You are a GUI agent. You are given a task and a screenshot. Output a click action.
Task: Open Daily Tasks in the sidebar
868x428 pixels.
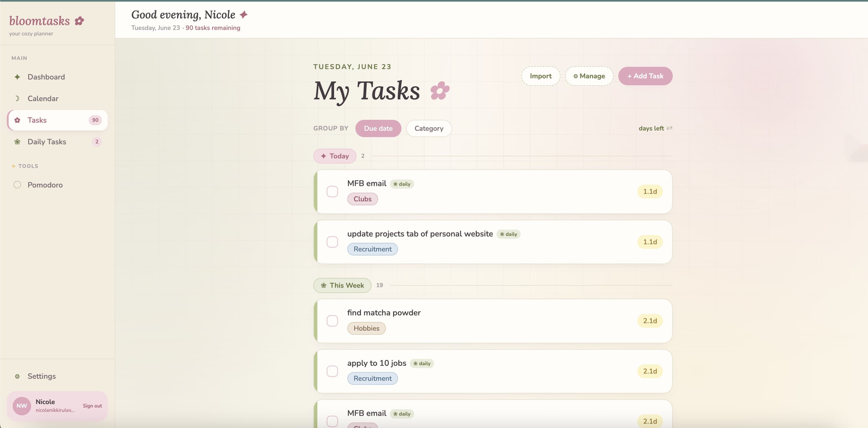point(57,141)
